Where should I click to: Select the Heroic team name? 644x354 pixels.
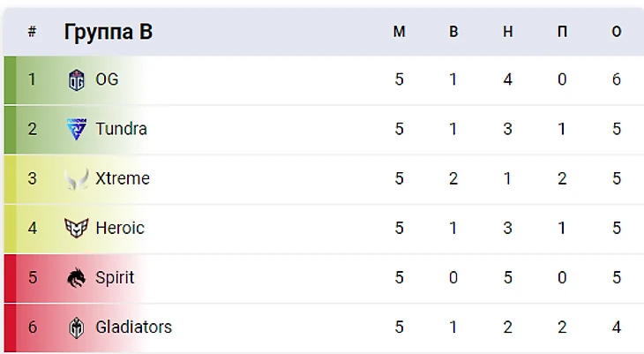[120, 229]
